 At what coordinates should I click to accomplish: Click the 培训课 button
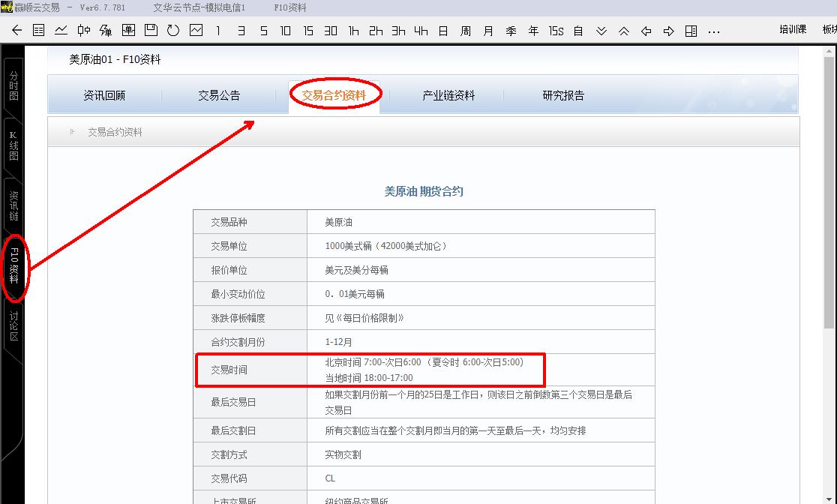[792, 30]
